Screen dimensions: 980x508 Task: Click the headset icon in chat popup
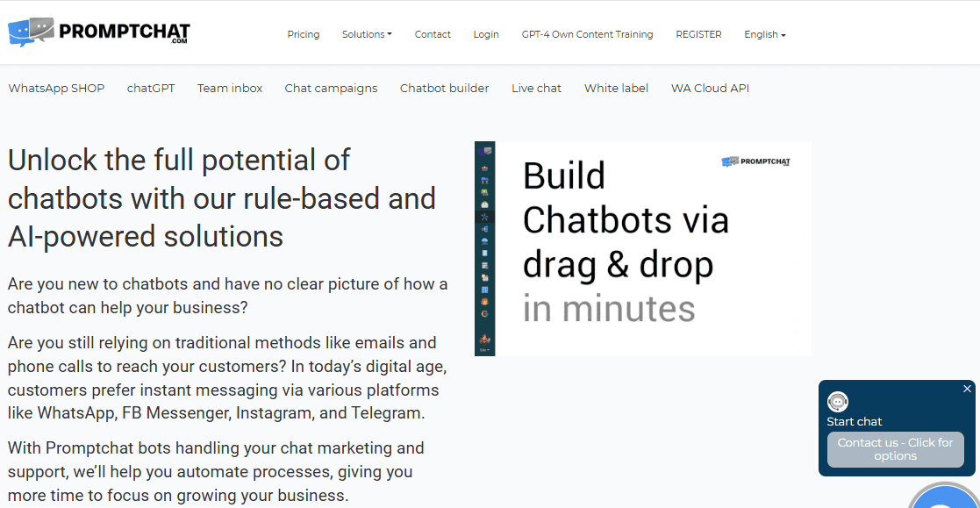tap(838, 402)
